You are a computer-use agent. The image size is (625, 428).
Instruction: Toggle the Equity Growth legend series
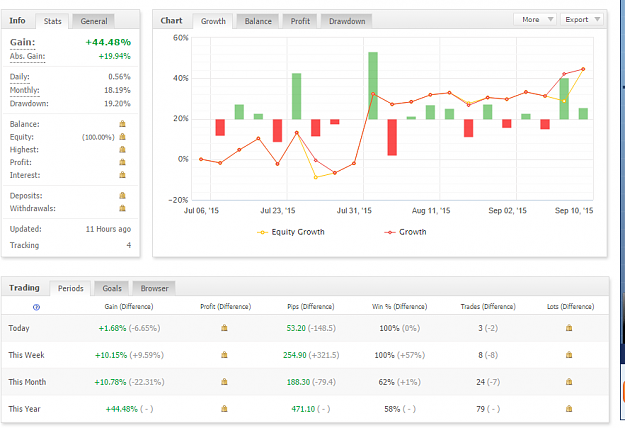(291, 232)
